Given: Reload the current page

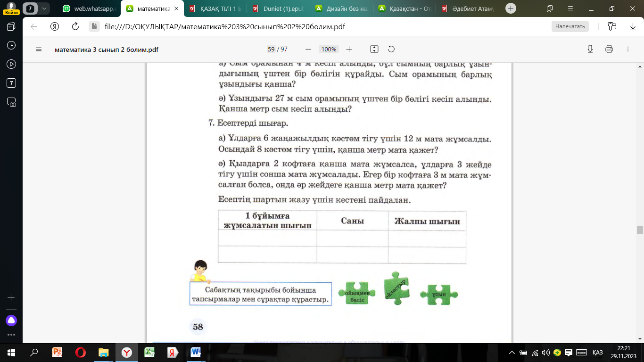Looking at the screenshot, I should coord(75,26).
